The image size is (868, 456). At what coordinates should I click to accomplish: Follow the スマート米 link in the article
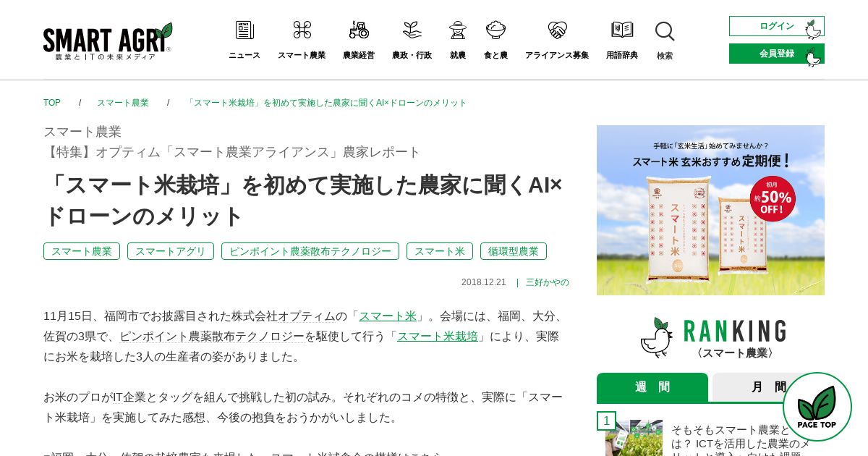388,316
